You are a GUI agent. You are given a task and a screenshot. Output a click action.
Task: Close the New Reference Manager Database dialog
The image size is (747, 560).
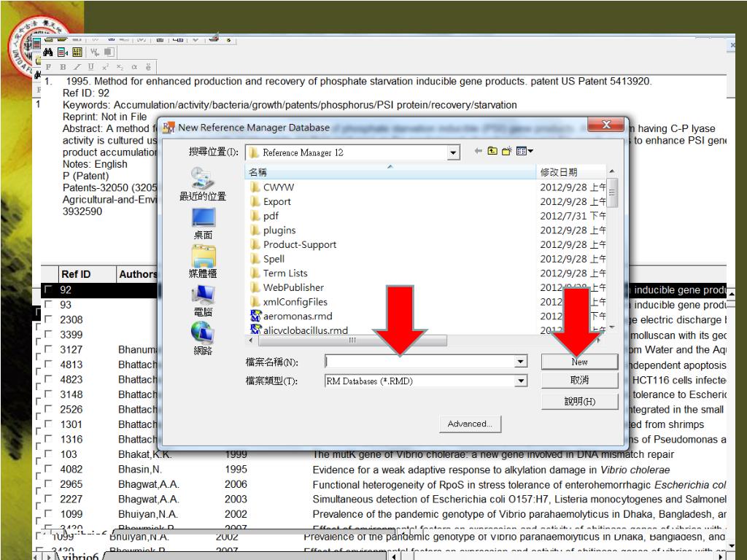coord(606,125)
